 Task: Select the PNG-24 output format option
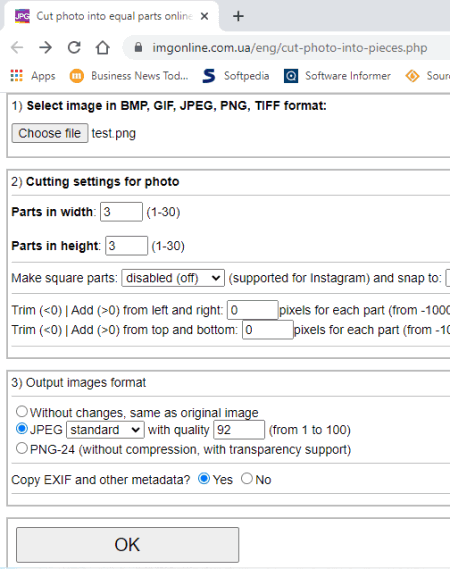(x=22, y=448)
